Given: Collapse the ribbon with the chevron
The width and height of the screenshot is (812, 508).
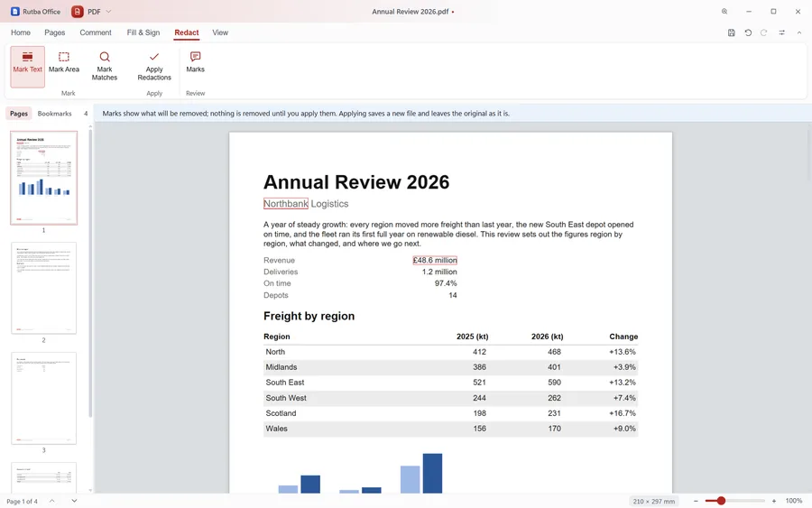Looking at the screenshot, I should pos(799,32).
